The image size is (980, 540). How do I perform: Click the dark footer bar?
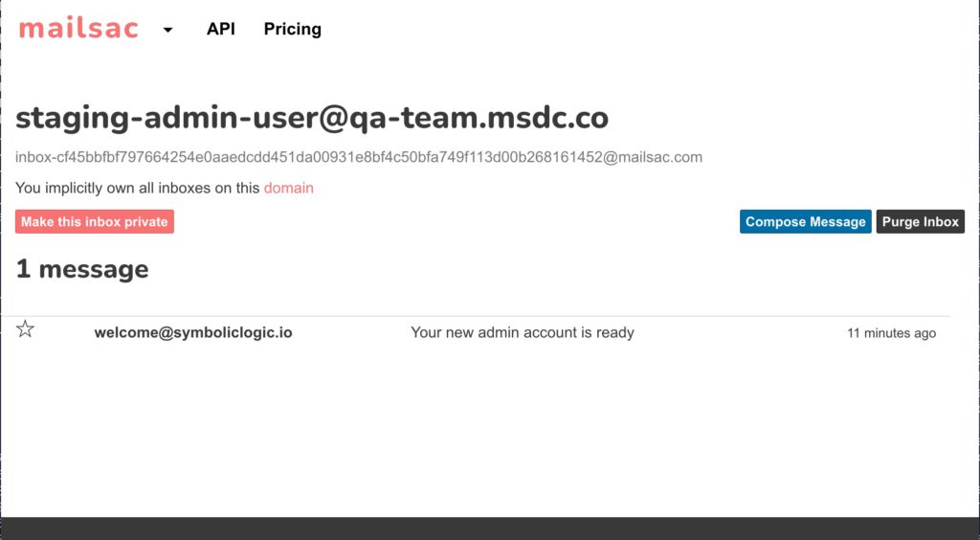(x=490, y=529)
